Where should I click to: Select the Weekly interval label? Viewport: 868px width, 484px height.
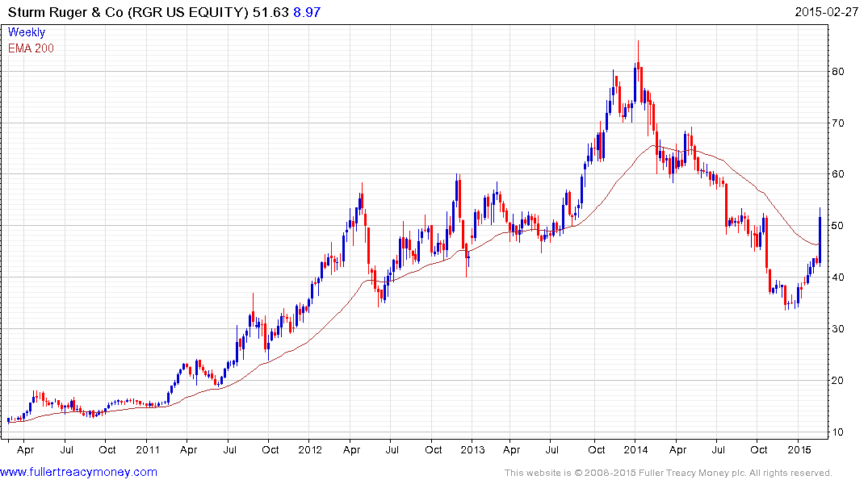click(27, 32)
